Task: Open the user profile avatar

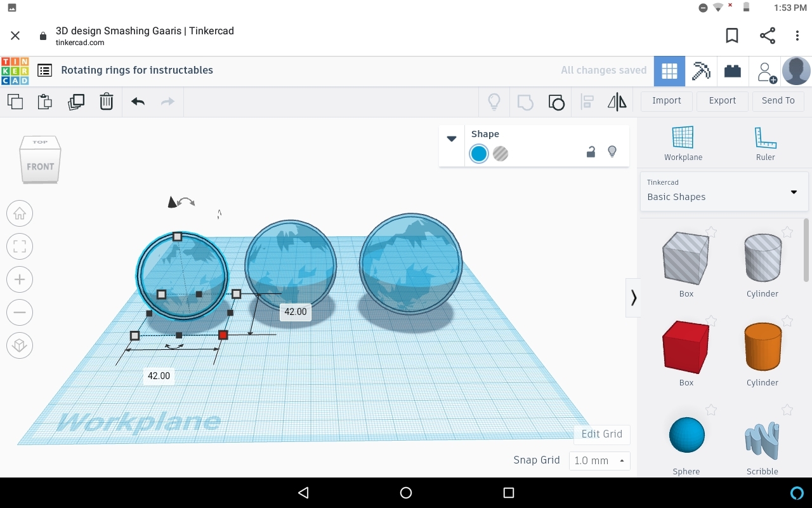Action: [796, 70]
